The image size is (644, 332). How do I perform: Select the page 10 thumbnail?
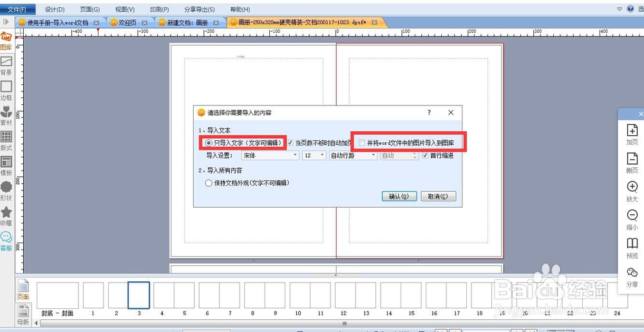click(x=299, y=295)
